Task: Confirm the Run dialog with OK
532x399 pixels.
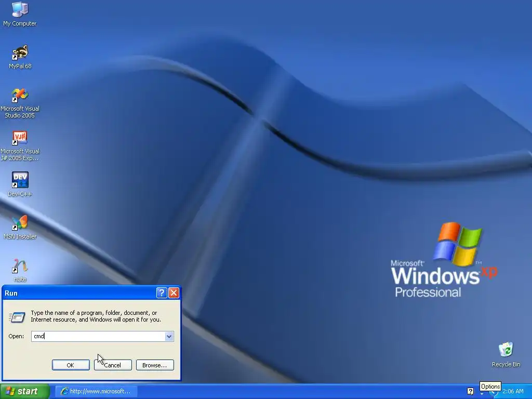Action: tap(71, 365)
